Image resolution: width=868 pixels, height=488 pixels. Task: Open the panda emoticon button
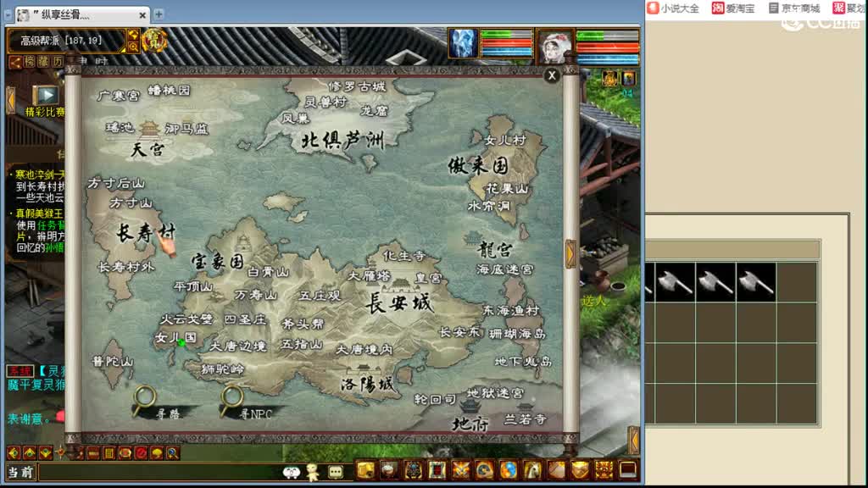[x=292, y=472]
